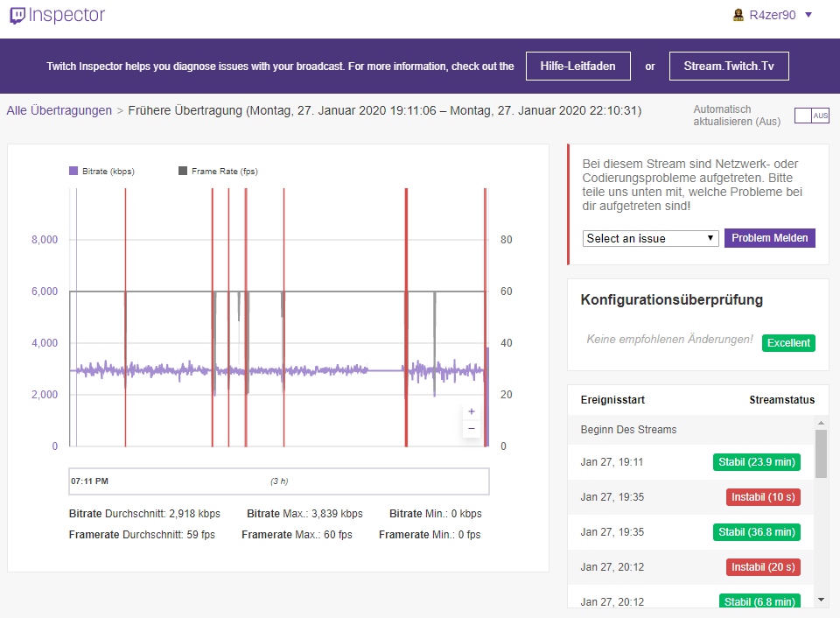The width and height of the screenshot is (840, 618).
Task: Click the Twitch Inspector logo icon
Action: 17,15
